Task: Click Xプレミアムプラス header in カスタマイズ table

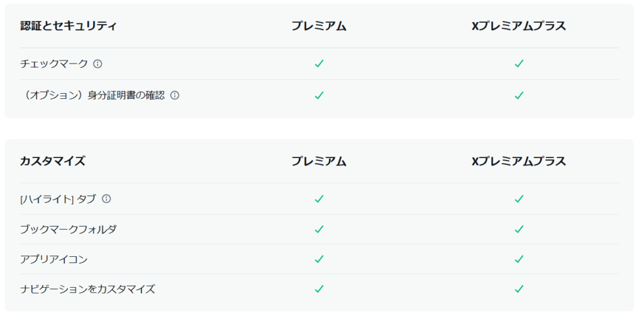Action: coord(519,161)
